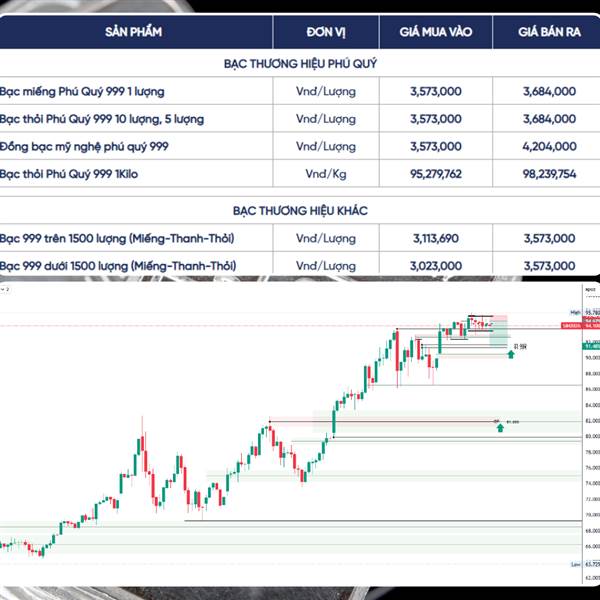Click sell price of Bạc thỏi 10 lượng row
Screen dimensions: 600x600
point(549,119)
